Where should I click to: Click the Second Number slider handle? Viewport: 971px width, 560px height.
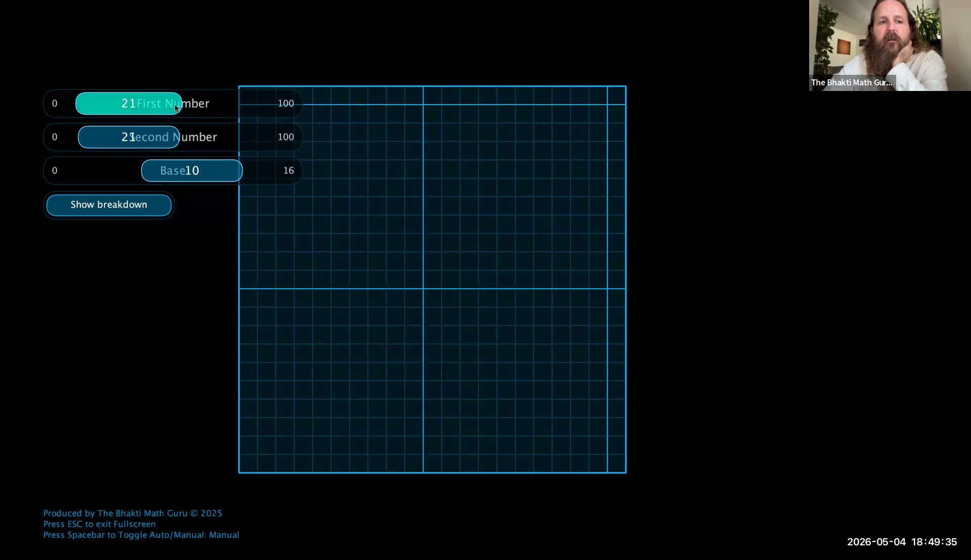point(128,137)
